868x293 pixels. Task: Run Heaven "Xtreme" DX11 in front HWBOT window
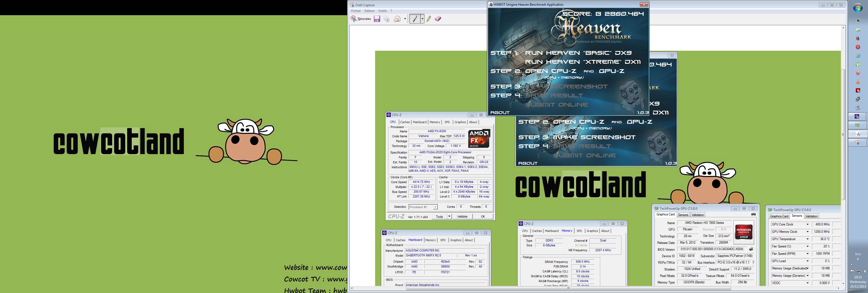coord(583,62)
